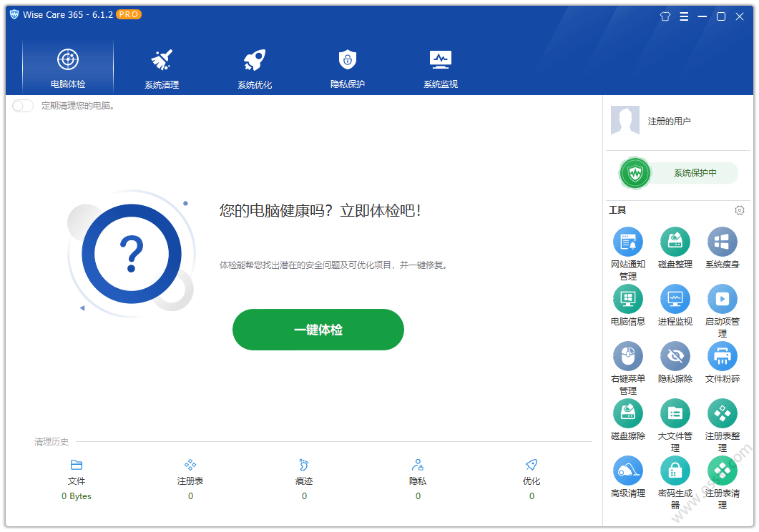Click the 系统保护中 status button
This screenshot has height=532, width=759.
pos(695,172)
